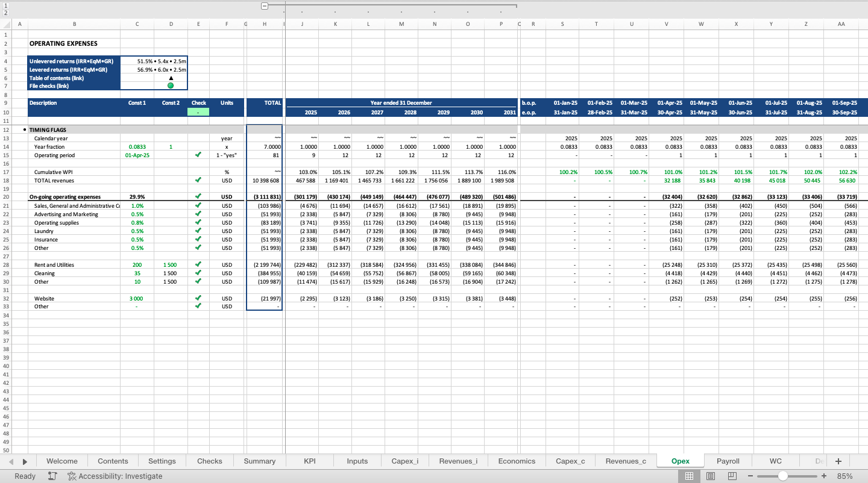Open the Summary sheet tab
The width and height of the screenshot is (868, 483).
[259, 461]
